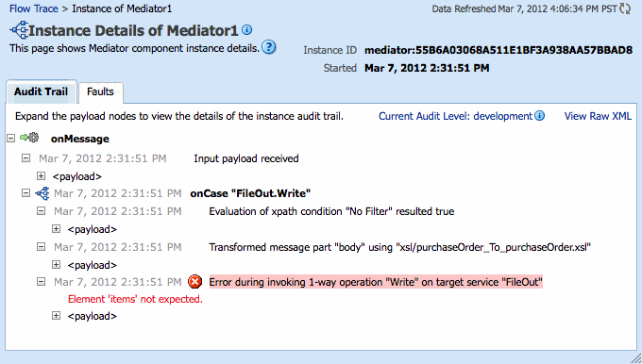Click the refresh icon beside Data Refreshed time

tap(625, 8)
